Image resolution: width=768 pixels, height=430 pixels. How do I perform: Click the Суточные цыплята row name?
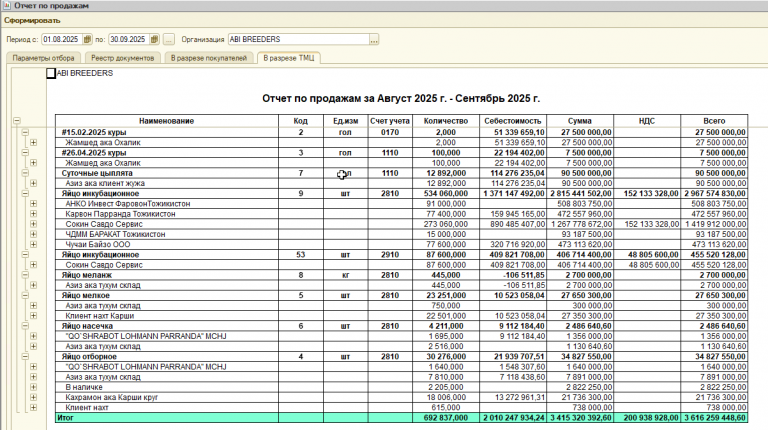coord(97,173)
